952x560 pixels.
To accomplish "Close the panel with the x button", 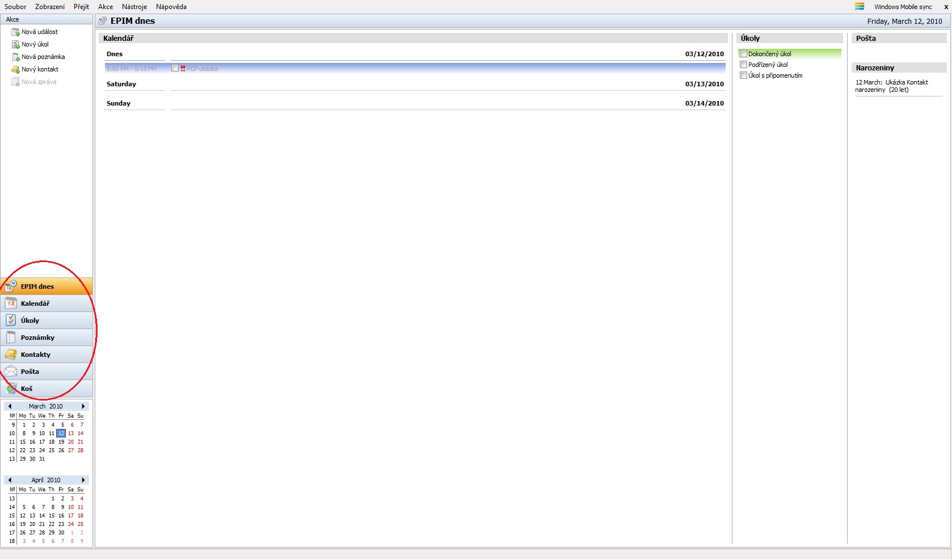I will point(946,7).
